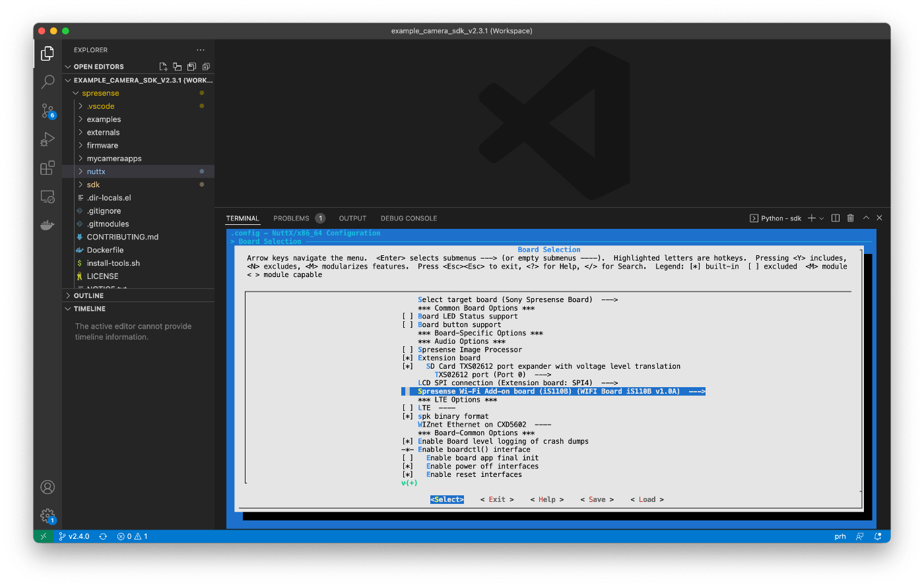
Task: Toggle vertical/horizontal editor layout icon
Action: [x=178, y=67]
